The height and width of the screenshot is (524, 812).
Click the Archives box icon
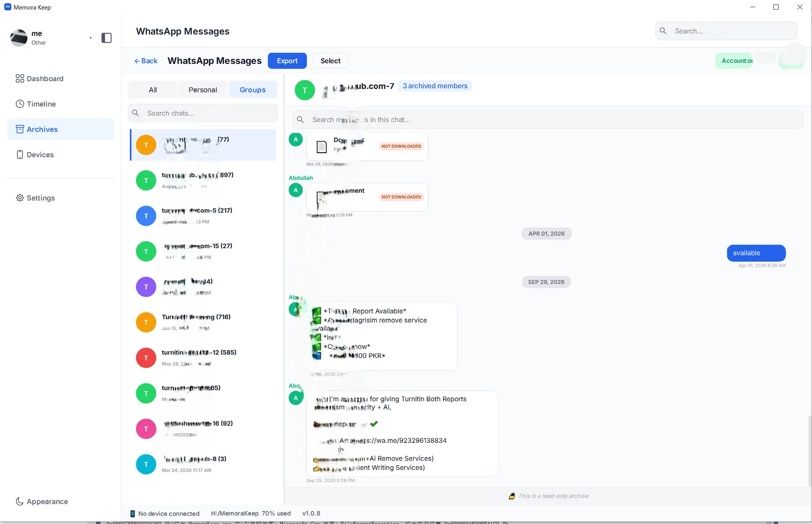[x=20, y=129]
